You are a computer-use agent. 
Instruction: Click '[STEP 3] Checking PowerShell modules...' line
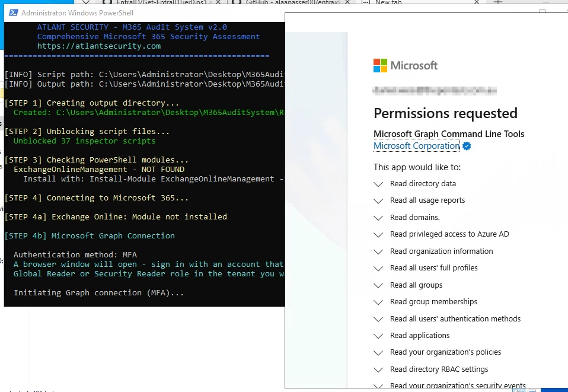tap(97, 160)
